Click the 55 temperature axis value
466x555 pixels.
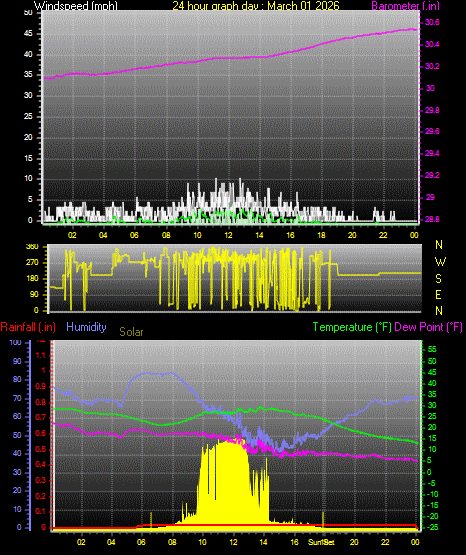(432, 349)
